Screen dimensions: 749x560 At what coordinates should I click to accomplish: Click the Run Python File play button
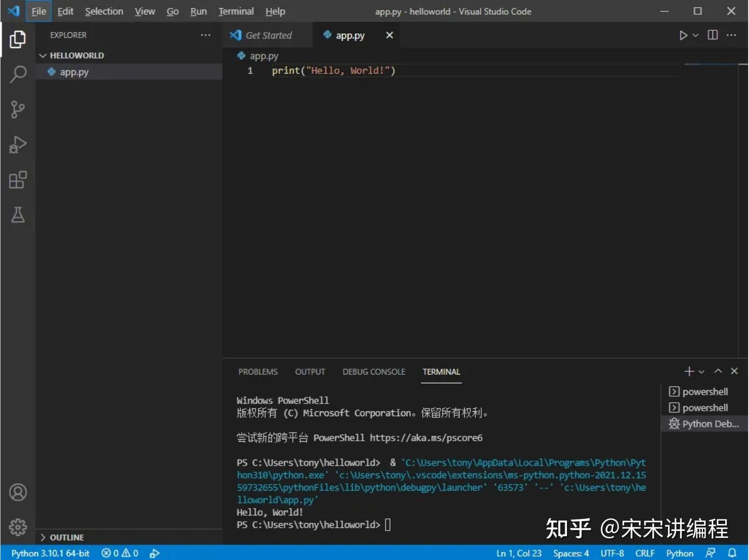pyautogui.click(x=683, y=35)
